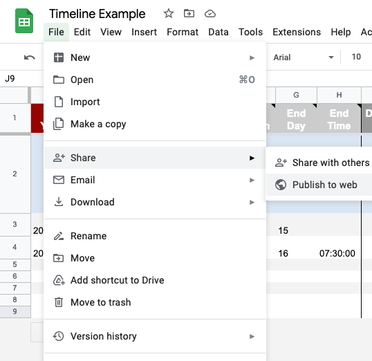Choose Make a copy
The width and height of the screenshot is (372, 361).
tap(155, 124)
